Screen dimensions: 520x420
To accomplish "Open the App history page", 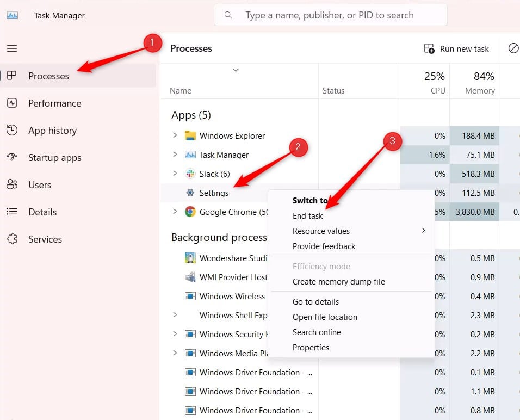I will 78,131.
